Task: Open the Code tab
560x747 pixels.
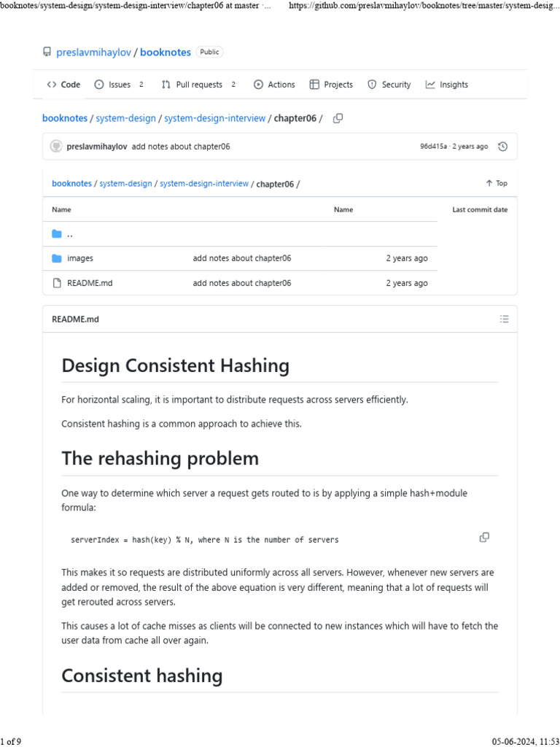Action: click(x=63, y=85)
